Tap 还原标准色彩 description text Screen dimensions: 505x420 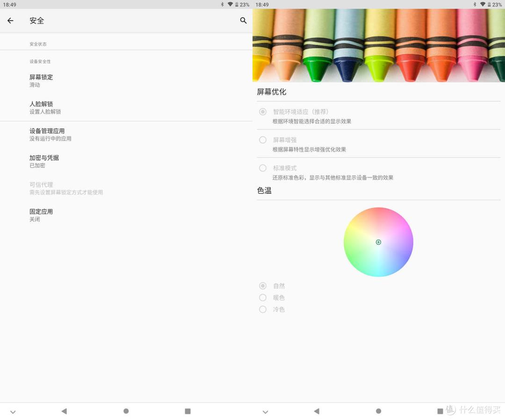(333, 178)
